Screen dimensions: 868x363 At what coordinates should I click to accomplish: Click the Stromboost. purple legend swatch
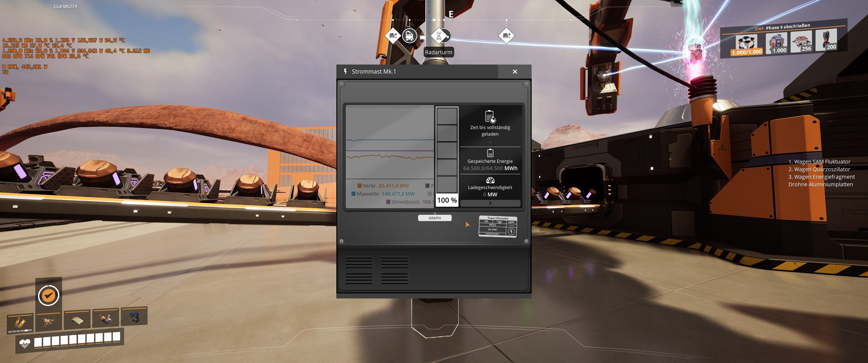point(388,202)
